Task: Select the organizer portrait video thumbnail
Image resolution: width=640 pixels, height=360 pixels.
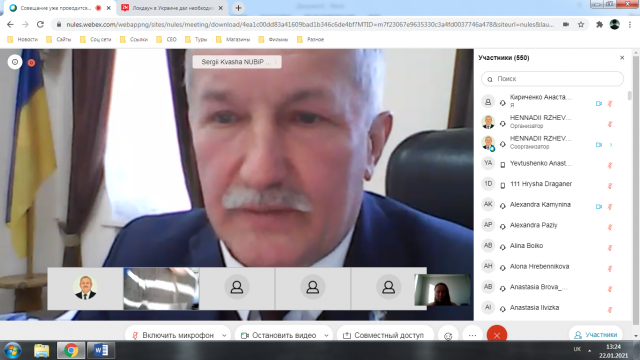Action: click(x=85, y=289)
